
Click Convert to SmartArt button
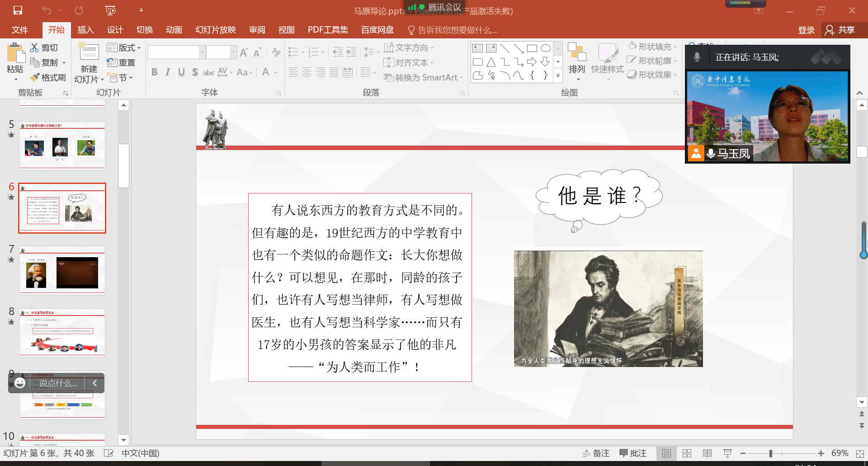[x=423, y=77]
